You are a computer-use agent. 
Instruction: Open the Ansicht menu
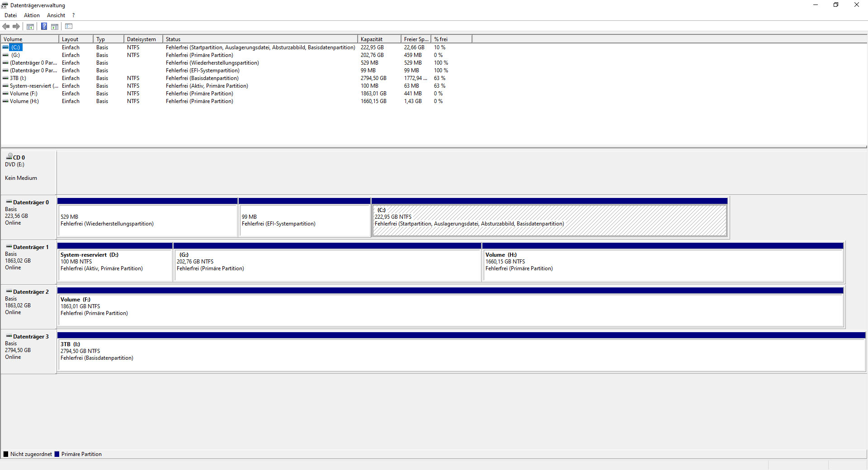(56, 15)
